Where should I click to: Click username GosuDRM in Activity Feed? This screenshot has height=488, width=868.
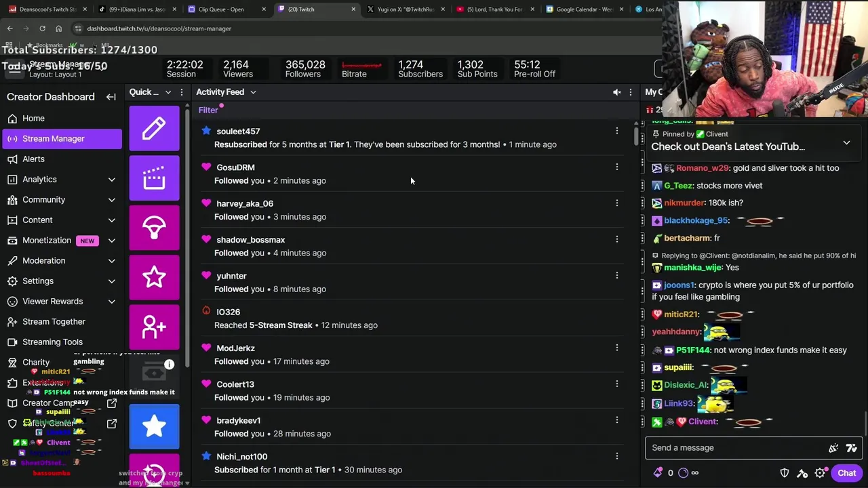[235, 167]
